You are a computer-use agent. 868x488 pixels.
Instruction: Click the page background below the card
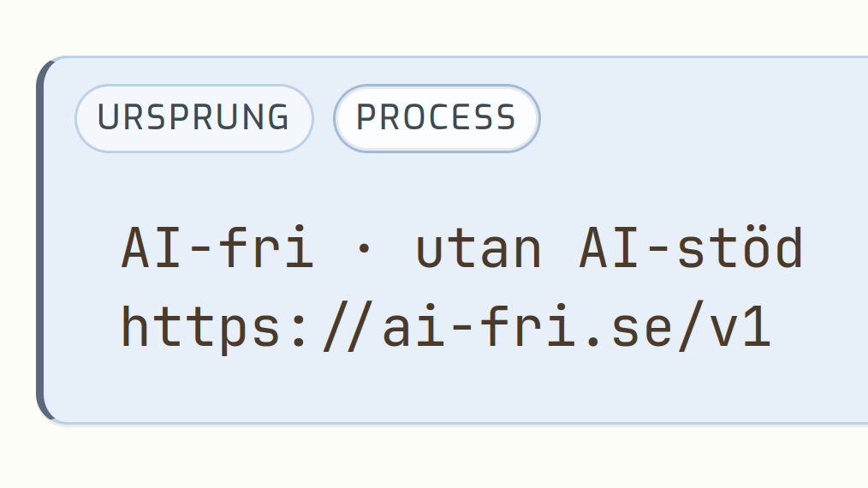[428, 458]
